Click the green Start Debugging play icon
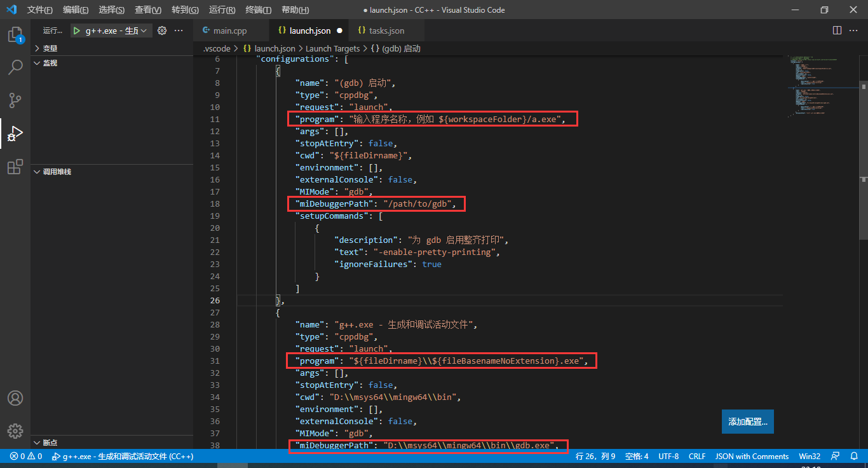This screenshot has width=868, height=468. tap(77, 31)
